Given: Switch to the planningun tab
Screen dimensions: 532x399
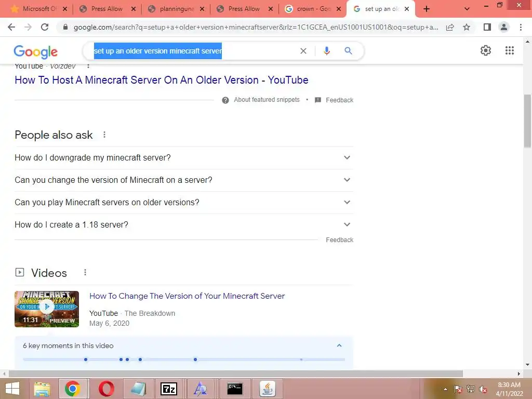Looking at the screenshot, I should pyautogui.click(x=176, y=9).
